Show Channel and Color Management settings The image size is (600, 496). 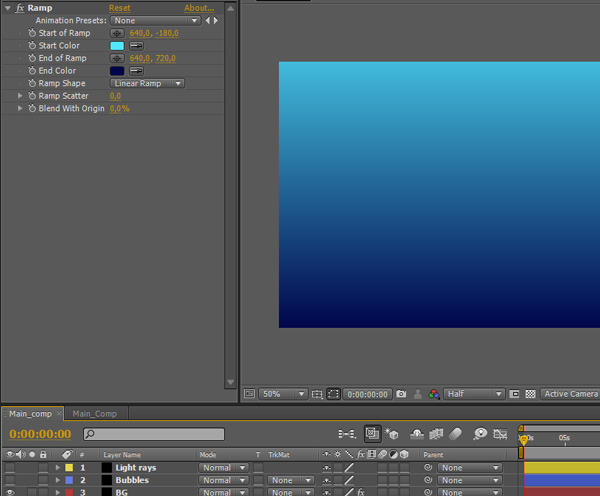434,394
